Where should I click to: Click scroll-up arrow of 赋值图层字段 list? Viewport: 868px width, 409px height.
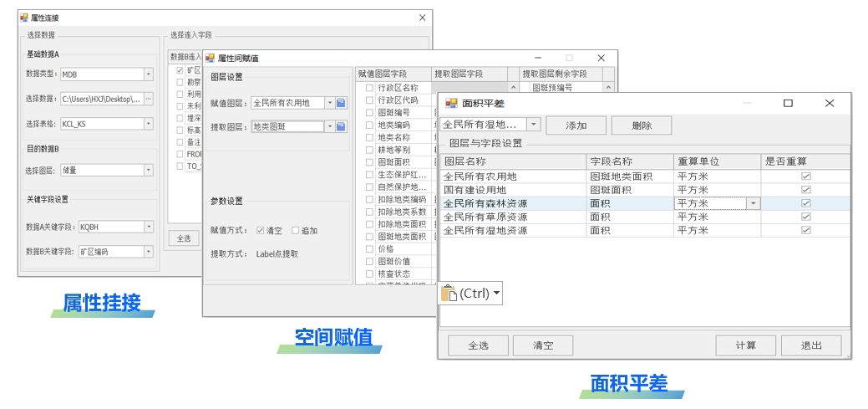513,88
